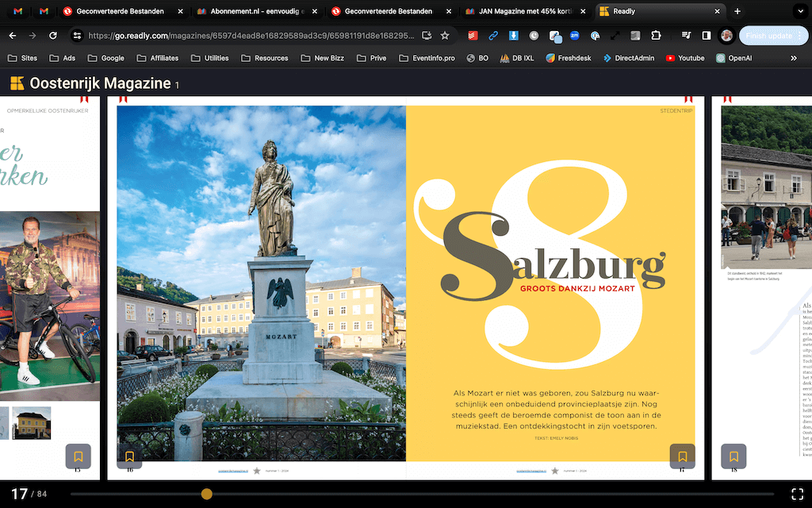Switch to the Abonnement.nl tab
The width and height of the screenshot is (812, 508).
click(258, 11)
